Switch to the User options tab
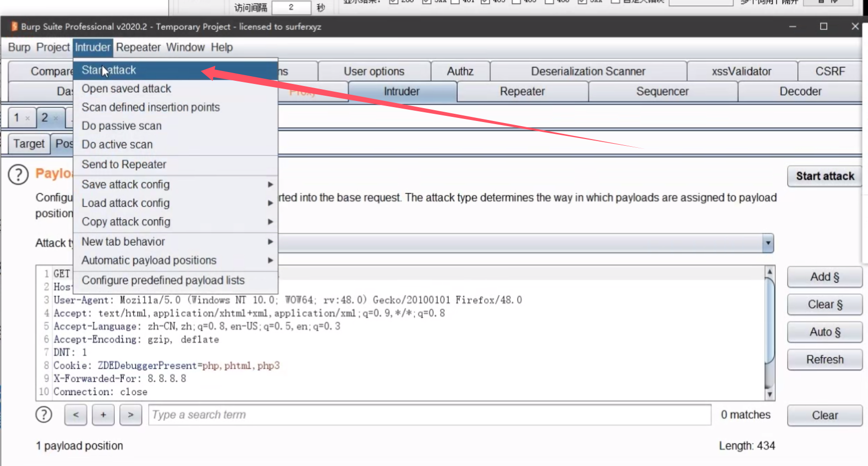The width and height of the screenshot is (868, 466). 374,71
